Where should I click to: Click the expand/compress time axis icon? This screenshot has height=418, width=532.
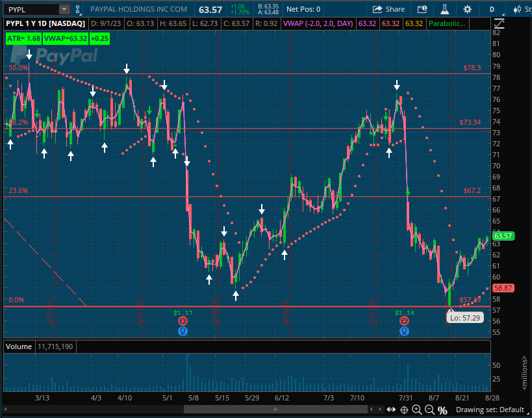391,410
